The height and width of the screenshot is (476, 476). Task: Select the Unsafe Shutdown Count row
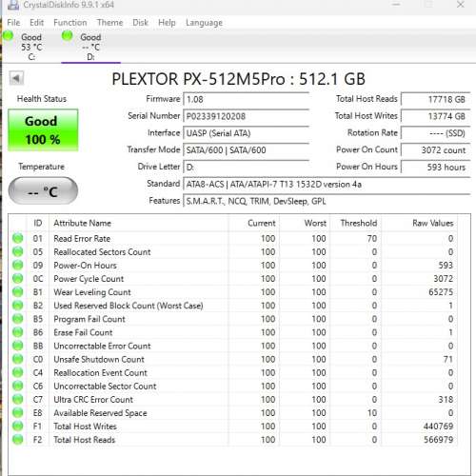click(x=233, y=359)
